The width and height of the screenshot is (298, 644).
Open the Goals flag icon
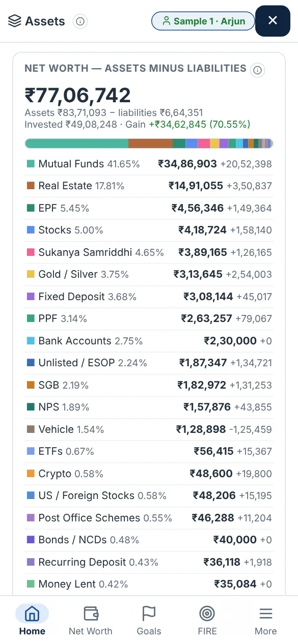[x=149, y=613]
